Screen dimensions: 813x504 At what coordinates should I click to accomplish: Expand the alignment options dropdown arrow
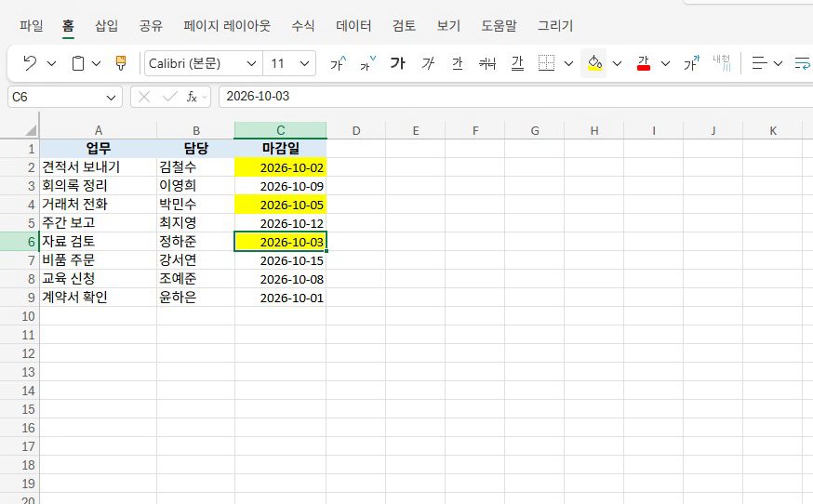click(x=778, y=63)
